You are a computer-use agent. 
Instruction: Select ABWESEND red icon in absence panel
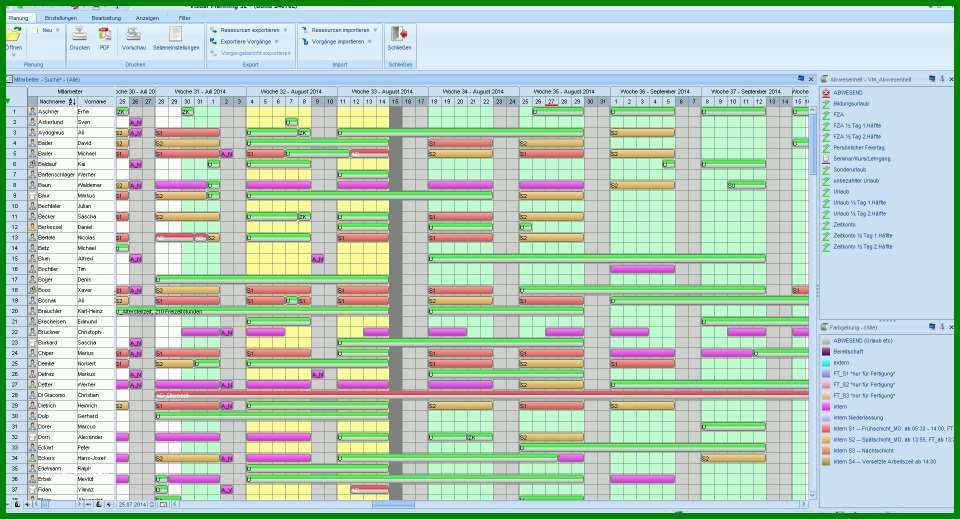click(826, 93)
